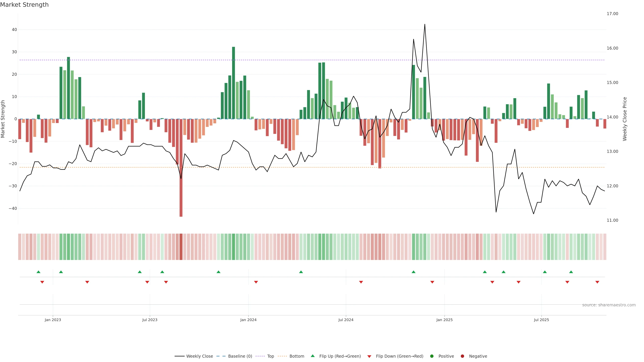This screenshot has height=362, width=644.
Task: Click the blue dashed Baseline line sample
Action: point(221,356)
